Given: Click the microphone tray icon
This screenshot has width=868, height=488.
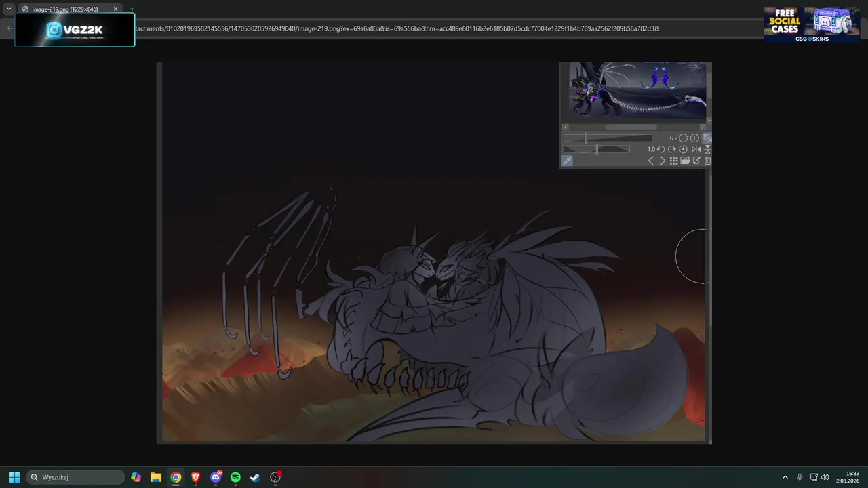Looking at the screenshot, I should [x=800, y=477].
